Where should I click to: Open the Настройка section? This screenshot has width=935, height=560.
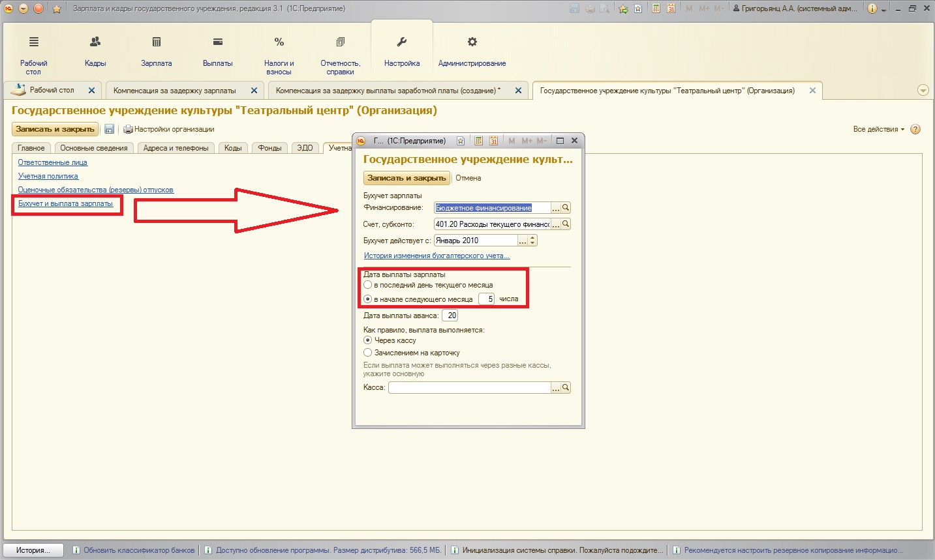tap(402, 51)
